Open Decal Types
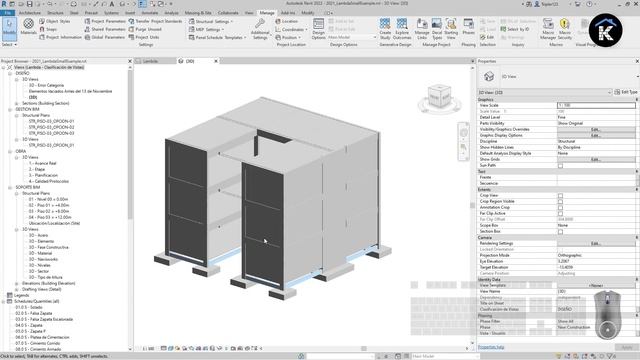Viewport: 640px width, 360px height. [437, 29]
